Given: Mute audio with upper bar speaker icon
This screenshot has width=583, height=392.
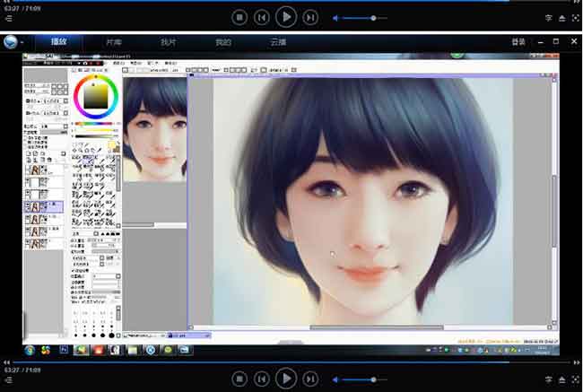Looking at the screenshot, I should [335, 18].
